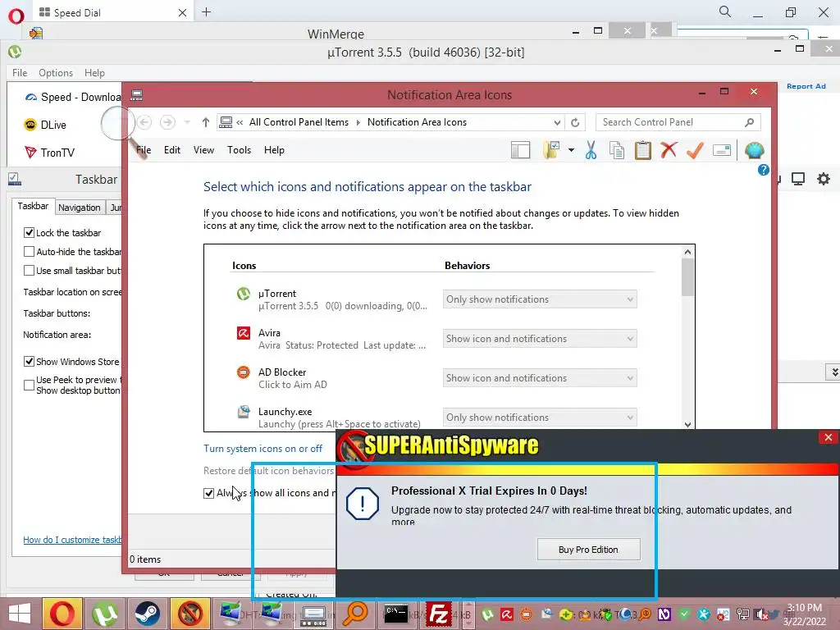Enable Use Peek to preview checkbox

(29, 386)
